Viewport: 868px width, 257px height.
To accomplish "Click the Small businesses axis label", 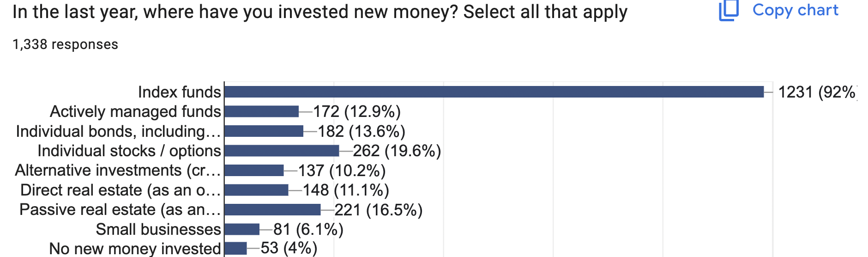I will 158,229.
